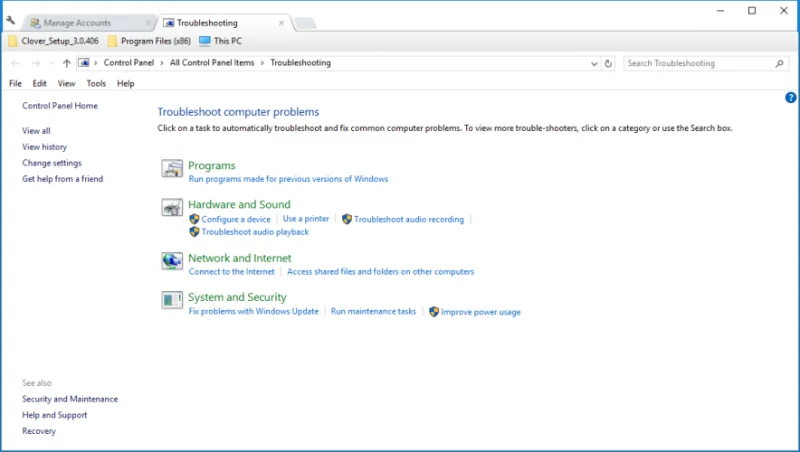Screen dimensions: 800x452
Task: Open the System and Security category icon
Action: click(x=172, y=300)
